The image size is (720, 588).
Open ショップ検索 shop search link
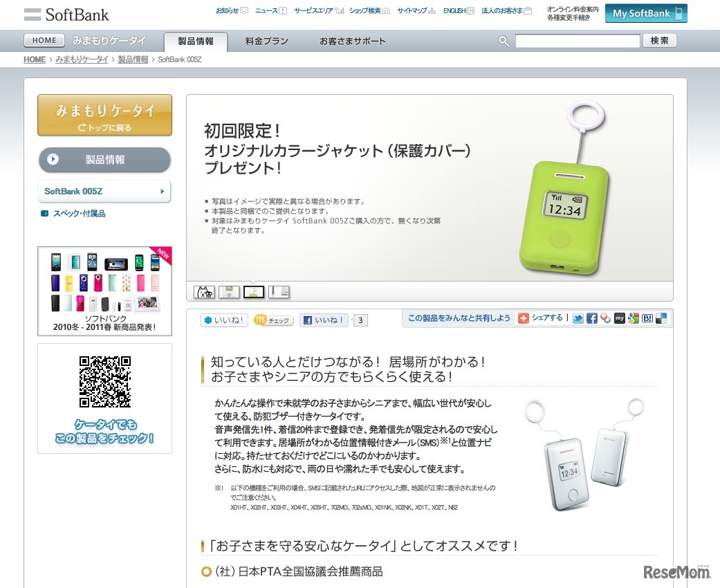click(369, 10)
